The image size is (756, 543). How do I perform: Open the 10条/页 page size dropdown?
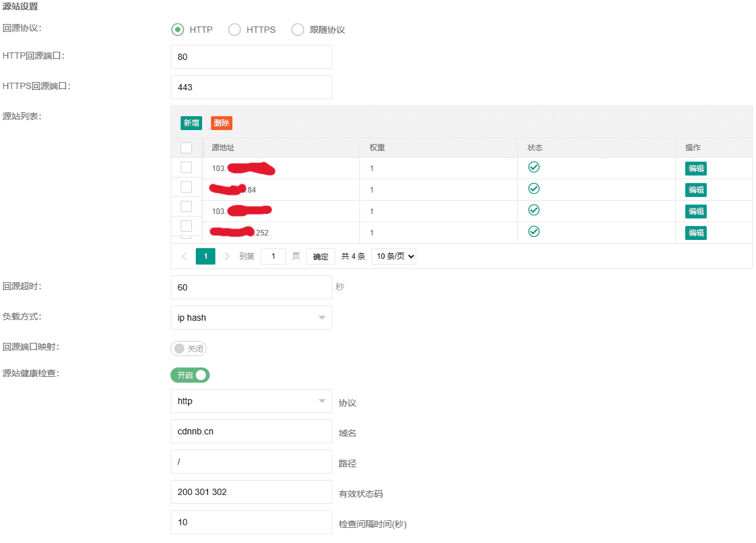coord(393,256)
